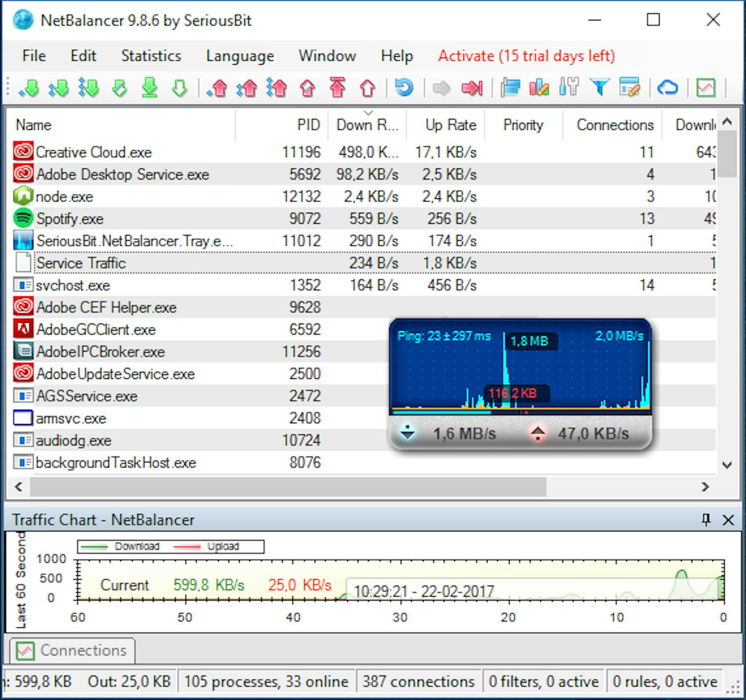Click the Spotify.exe icon in the process list
This screenshot has width=746, height=700.
click(23, 218)
